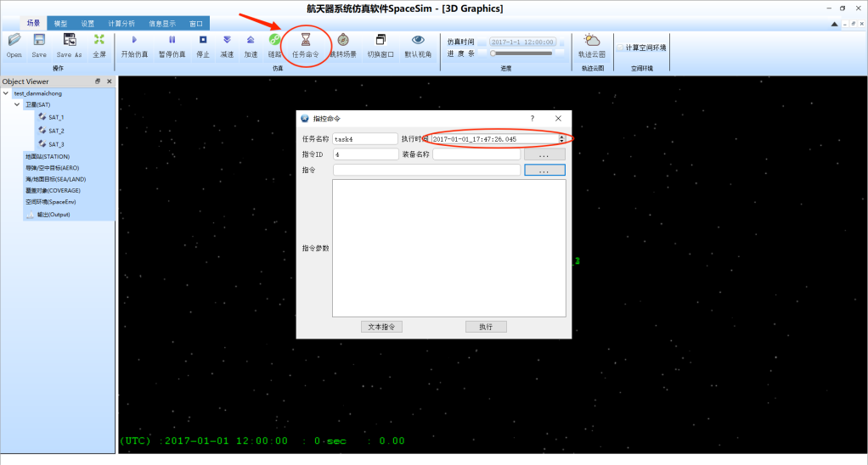Screen dimensions: 868x465
Task: Enable the 计算空间环境 checkbox
Action: [x=620, y=48]
